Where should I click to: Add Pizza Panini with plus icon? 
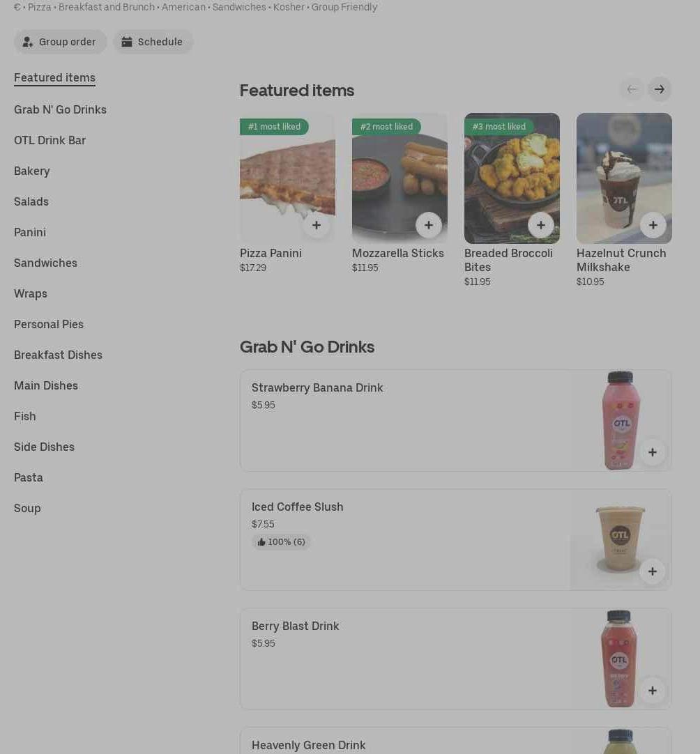pos(316,225)
